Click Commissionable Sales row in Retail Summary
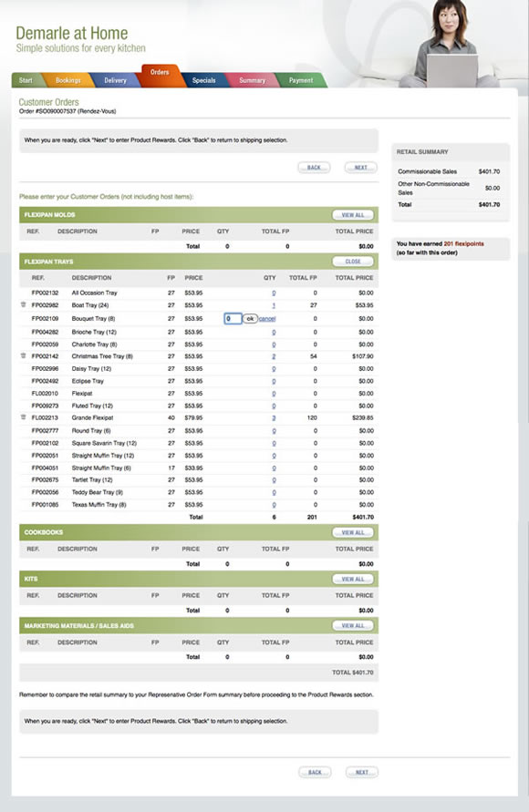 [449, 171]
